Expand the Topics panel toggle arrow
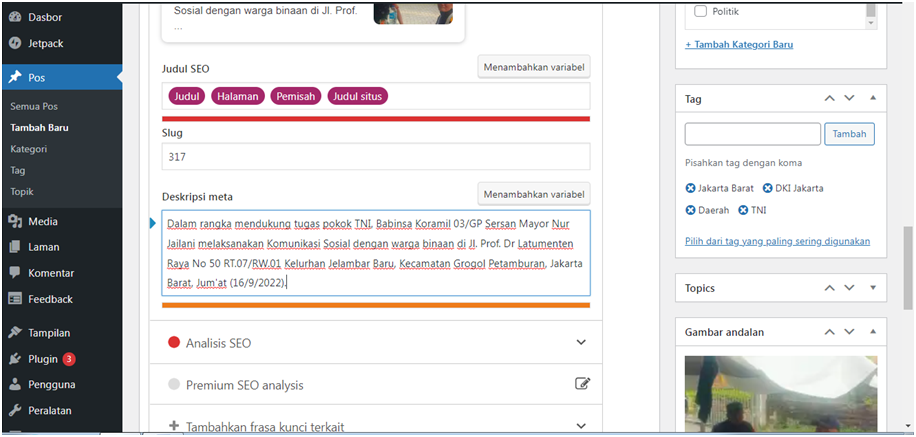Screen dimensions: 916x437 coord(873,287)
